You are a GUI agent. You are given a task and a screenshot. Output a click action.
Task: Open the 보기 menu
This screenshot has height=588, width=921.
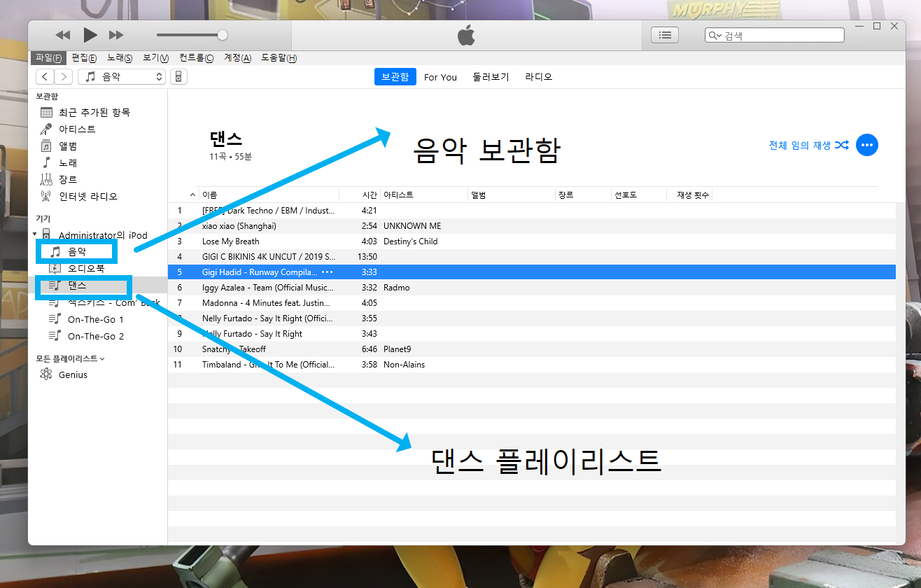click(x=155, y=58)
